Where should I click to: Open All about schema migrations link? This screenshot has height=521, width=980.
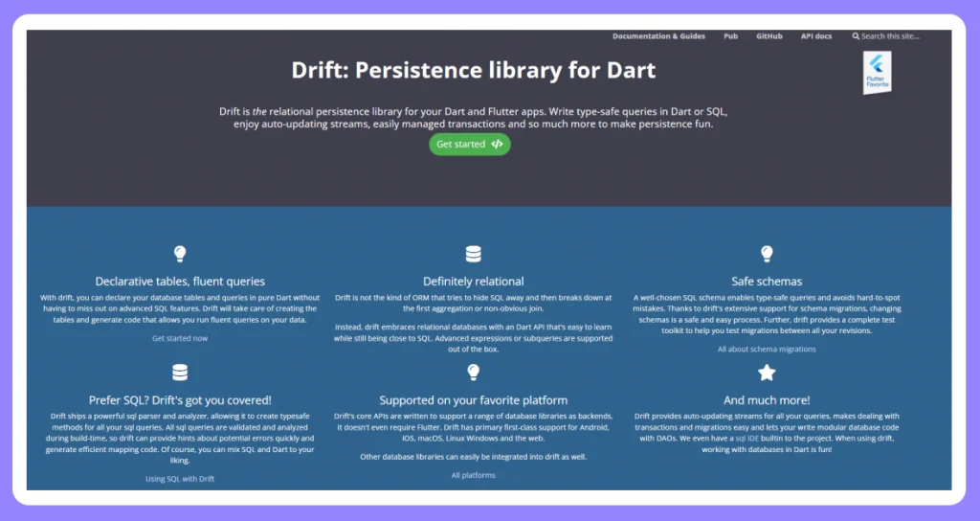tap(767, 349)
